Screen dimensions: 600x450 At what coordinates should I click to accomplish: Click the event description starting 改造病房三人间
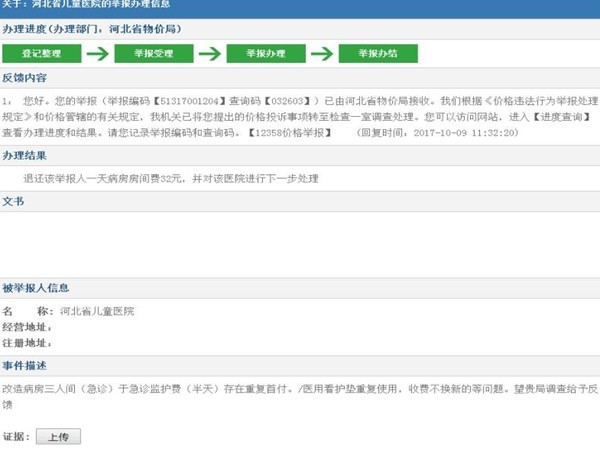[x=300, y=397]
